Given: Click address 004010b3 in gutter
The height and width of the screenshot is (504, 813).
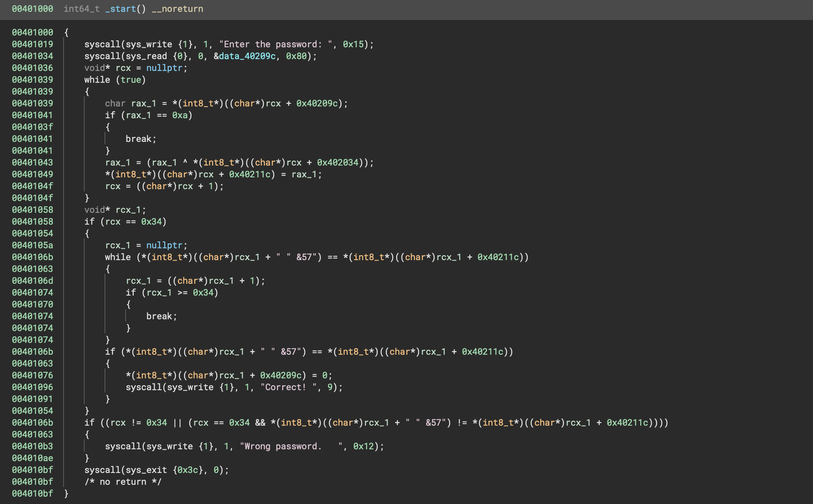Looking at the screenshot, I should [33, 446].
